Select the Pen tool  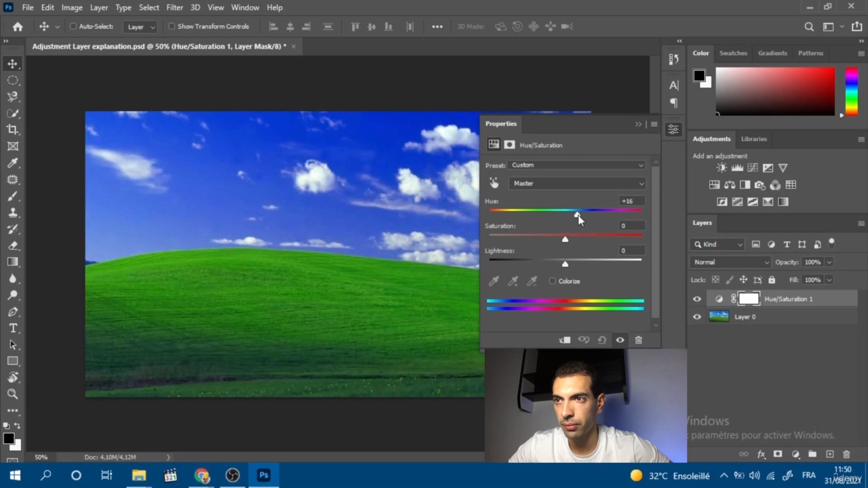click(13, 312)
